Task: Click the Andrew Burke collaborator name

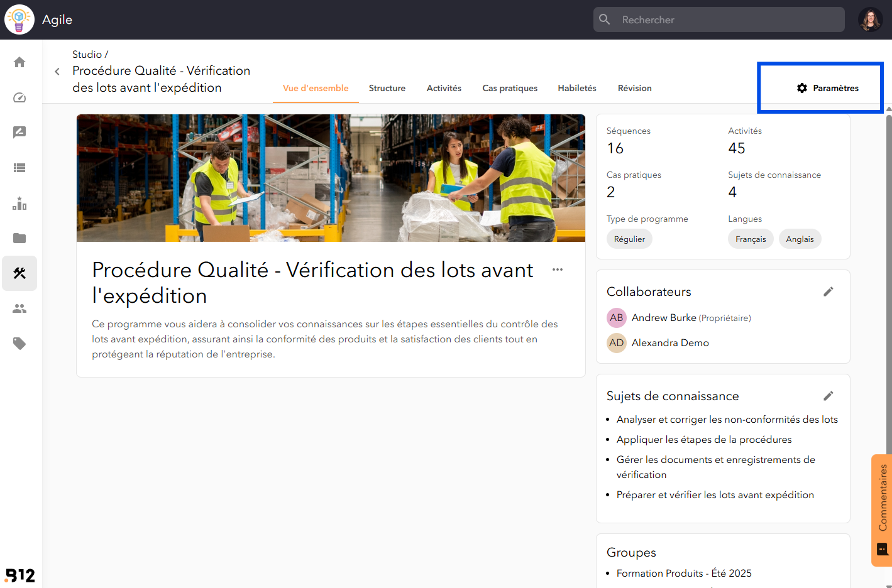Action: tap(664, 318)
